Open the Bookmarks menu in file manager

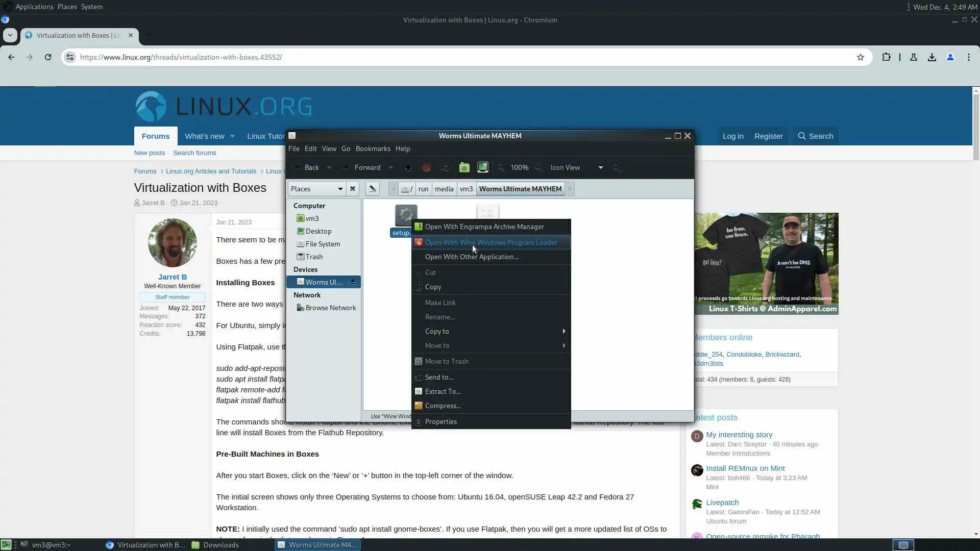click(373, 148)
